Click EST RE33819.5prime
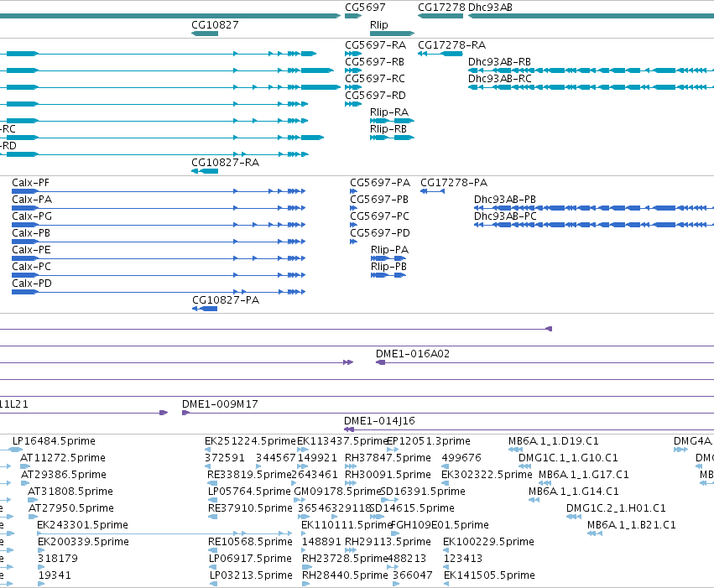The height and width of the screenshot is (588, 714). point(249,475)
